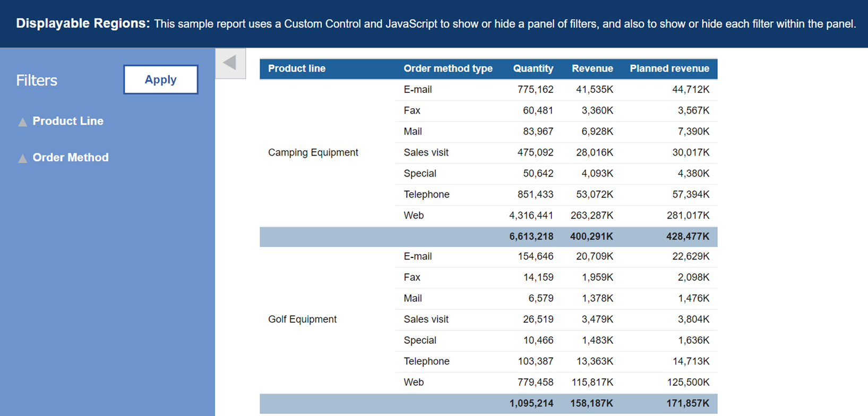
Task: Click Golf Equipment Web order method cell
Action: [414, 382]
